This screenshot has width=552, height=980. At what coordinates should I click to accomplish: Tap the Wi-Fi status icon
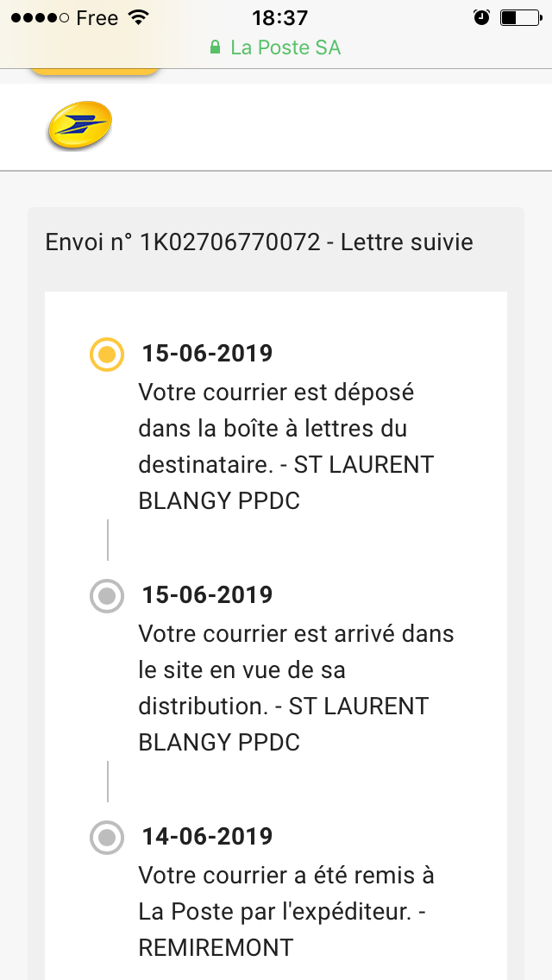tap(137, 17)
